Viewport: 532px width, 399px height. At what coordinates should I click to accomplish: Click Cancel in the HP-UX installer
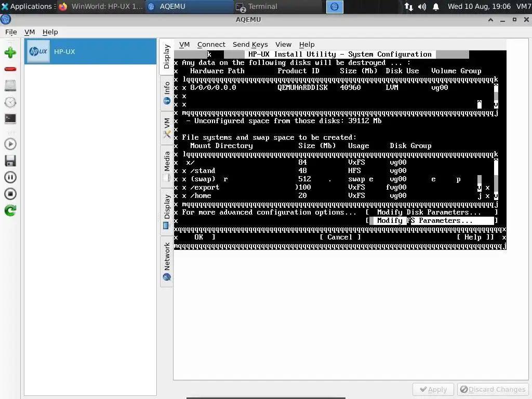point(340,237)
